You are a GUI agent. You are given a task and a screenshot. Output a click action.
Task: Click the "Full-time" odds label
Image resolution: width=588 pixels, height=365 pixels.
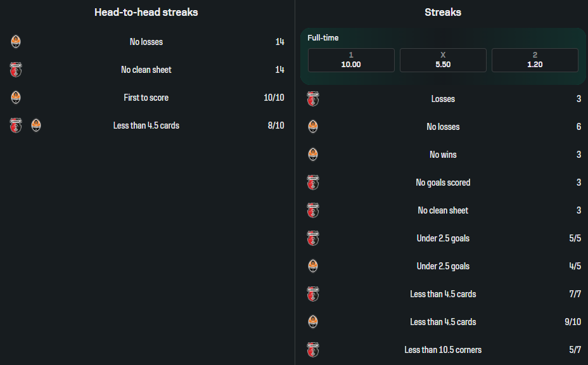tap(323, 38)
